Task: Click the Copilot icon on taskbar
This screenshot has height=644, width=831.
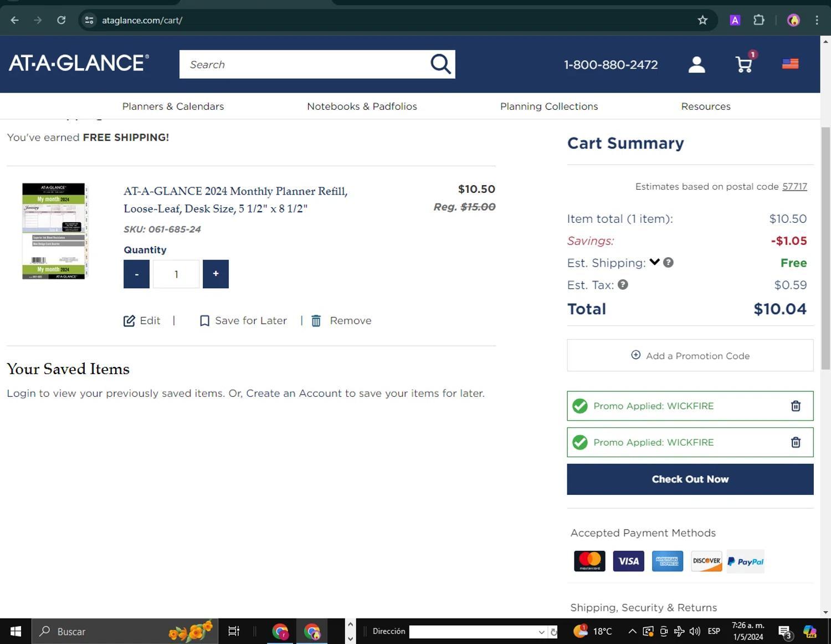Action: tap(810, 632)
